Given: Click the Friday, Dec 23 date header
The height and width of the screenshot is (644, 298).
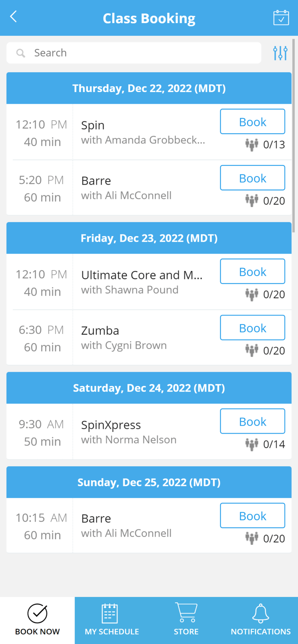Looking at the screenshot, I should pos(149,238).
